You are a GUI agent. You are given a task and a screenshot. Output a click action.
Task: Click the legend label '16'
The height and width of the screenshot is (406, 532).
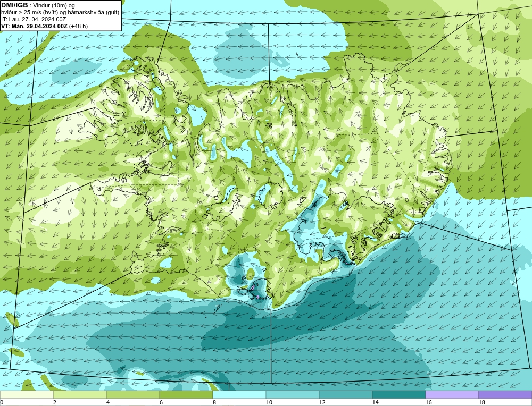pos(428,402)
